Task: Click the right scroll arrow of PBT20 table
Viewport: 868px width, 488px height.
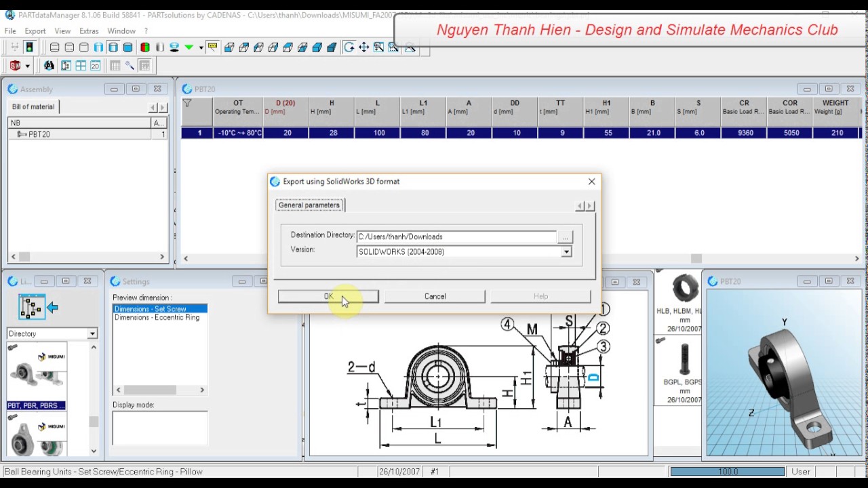Action: tap(856, 258)
